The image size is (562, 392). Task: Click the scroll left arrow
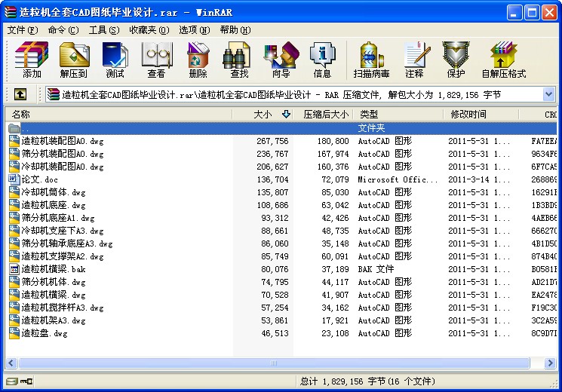click(11, 363)
